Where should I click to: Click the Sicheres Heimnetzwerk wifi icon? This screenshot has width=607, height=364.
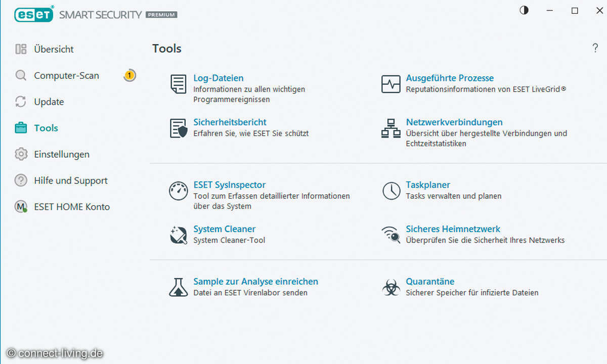(391, 235)
